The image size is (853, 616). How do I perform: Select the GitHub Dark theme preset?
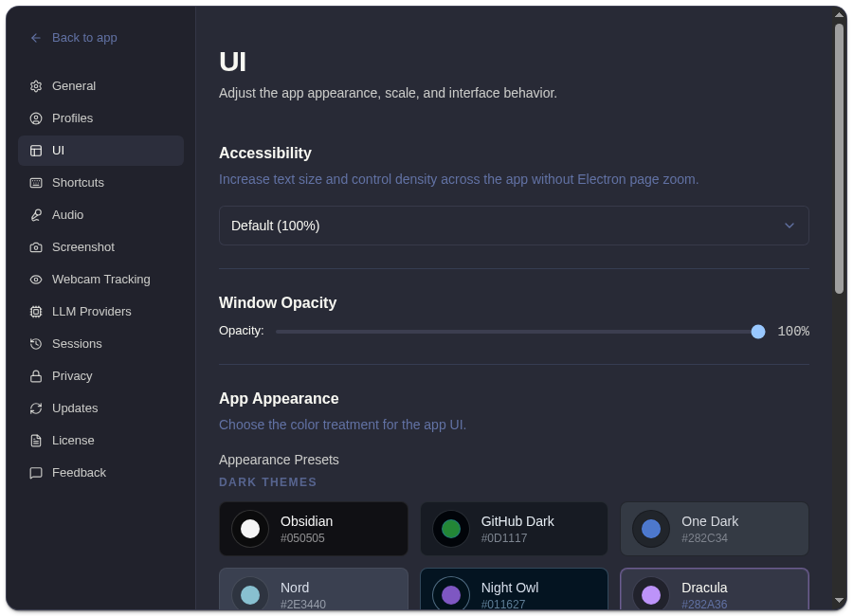(514, 529)
